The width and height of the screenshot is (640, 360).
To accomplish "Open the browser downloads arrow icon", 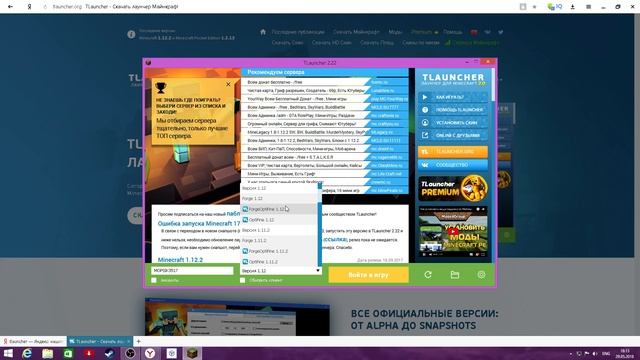I will click(x=573, y=7).
